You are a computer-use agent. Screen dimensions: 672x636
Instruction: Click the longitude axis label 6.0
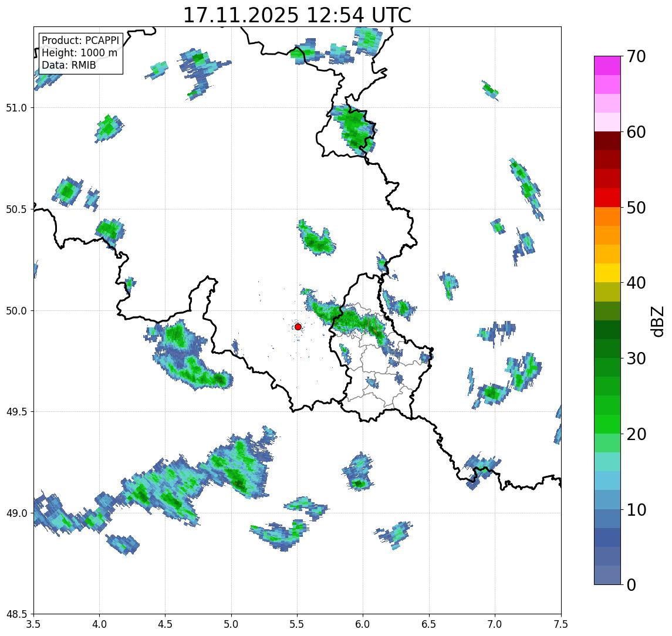[x=363, y=624]
